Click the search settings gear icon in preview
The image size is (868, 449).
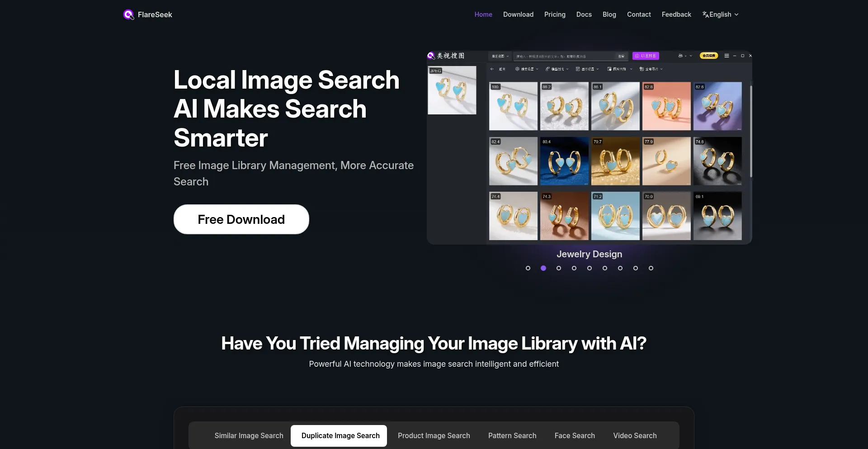(517, 69)
